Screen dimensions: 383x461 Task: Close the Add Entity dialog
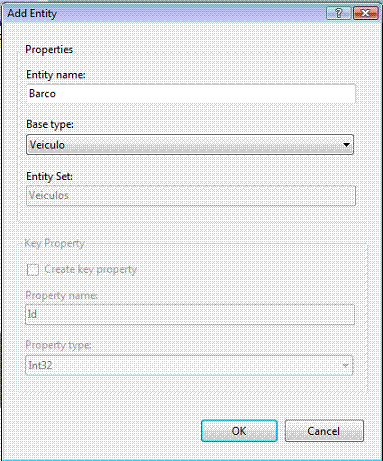click(x=366, y=13)
